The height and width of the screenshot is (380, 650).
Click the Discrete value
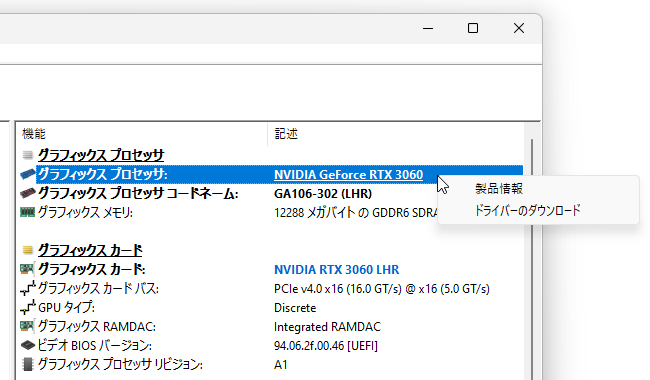click(x=295, y=308)
